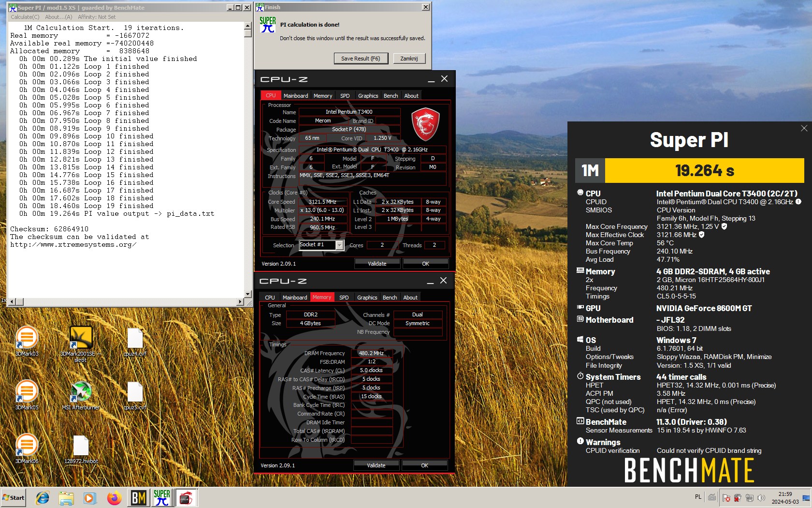
Task: Click the xtremesystems.org URL text
Action: pos(73,245)
